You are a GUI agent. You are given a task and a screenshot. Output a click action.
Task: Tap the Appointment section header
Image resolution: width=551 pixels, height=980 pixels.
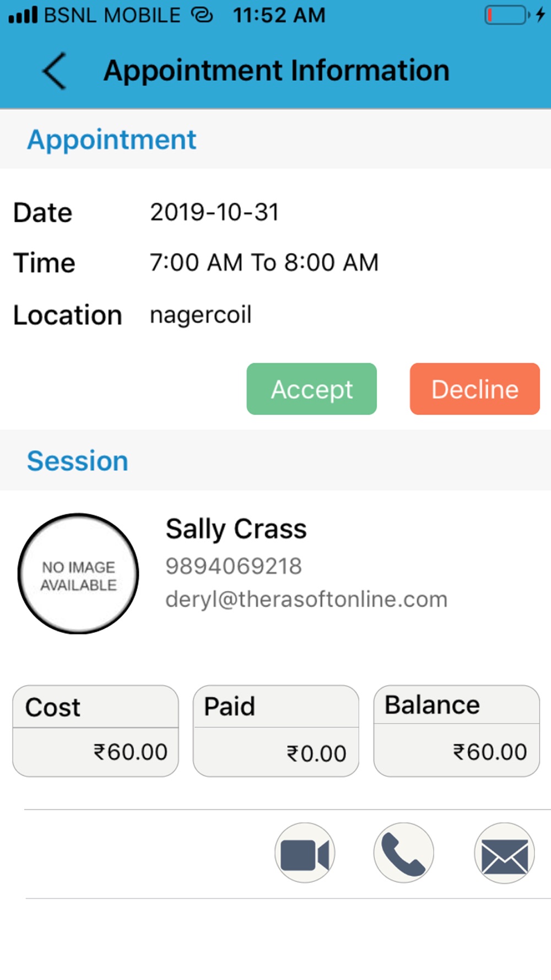[x=112, y=139]
